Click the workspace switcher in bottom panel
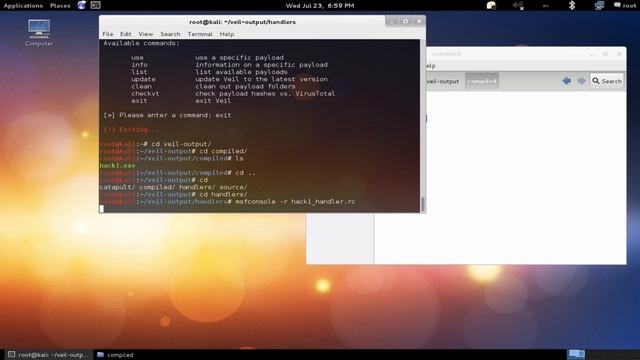The height and width of the screenshot is (360, 640). tap(576, 354)
